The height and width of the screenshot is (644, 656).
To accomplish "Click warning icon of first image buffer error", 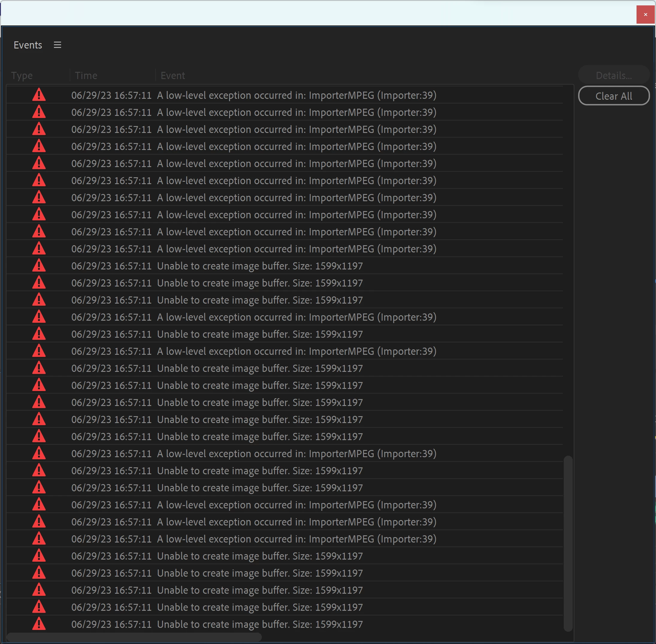I will coord(39,266).
